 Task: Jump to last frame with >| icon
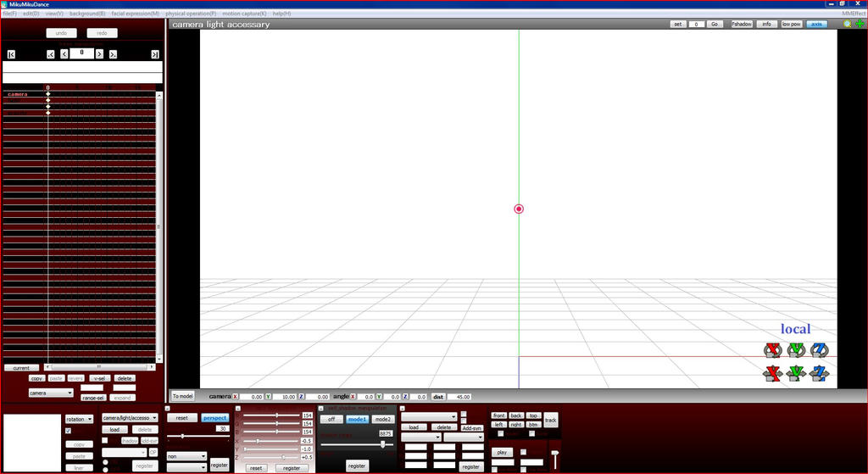[x=155, y=54]
